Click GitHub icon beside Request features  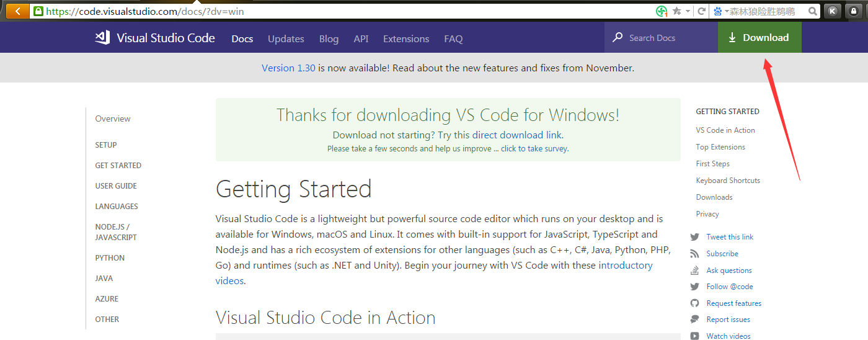tap(694, 303)
